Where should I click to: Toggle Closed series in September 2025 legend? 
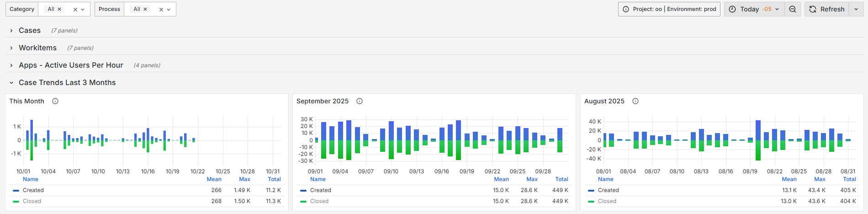[319, 201]
